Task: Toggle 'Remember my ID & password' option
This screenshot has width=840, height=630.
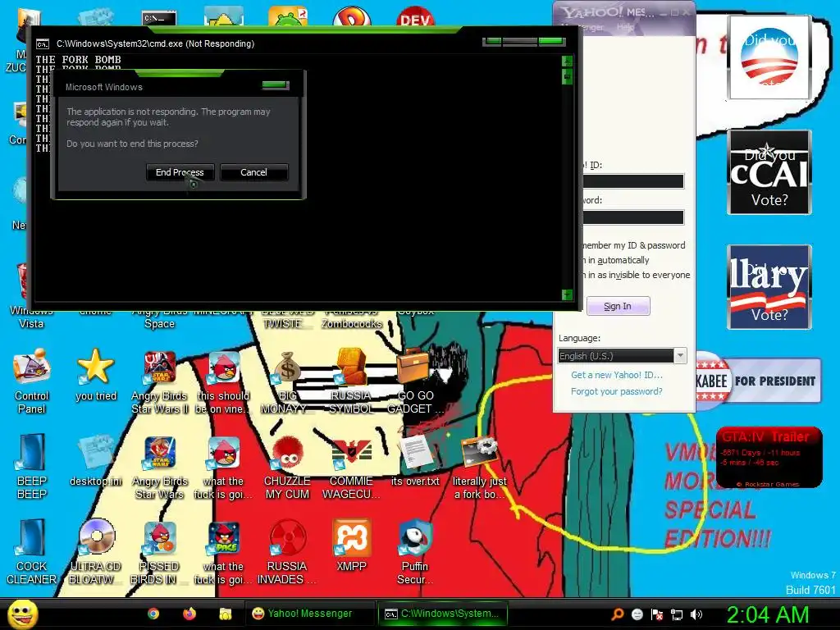Action: click(x=634, y=245)
